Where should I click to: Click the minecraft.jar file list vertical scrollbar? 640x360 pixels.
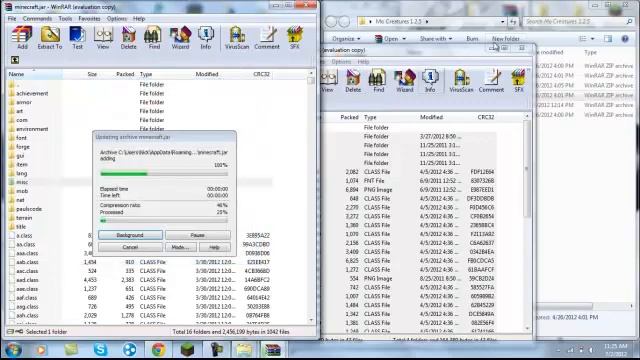311,197
